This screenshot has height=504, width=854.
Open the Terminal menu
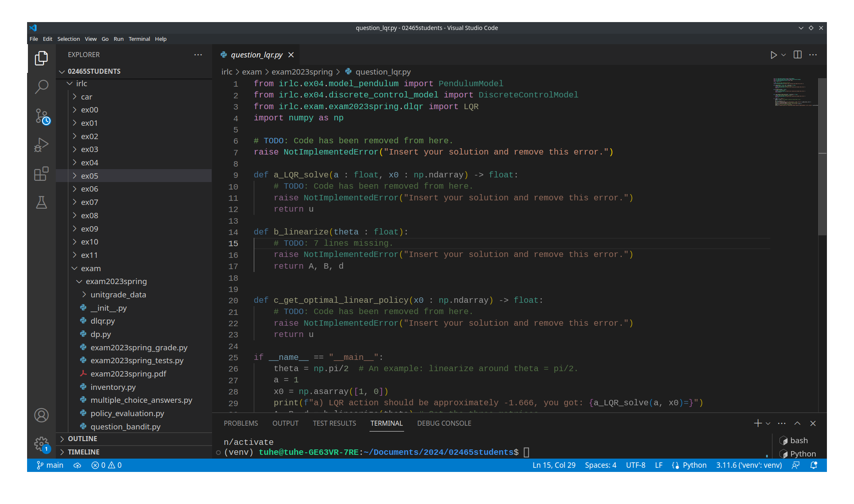(x=139, y=39)
